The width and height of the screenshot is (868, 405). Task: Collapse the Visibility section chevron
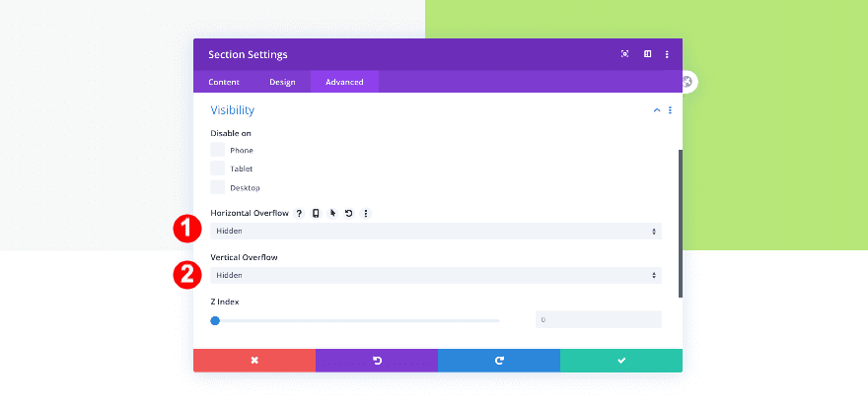point(657,110)
